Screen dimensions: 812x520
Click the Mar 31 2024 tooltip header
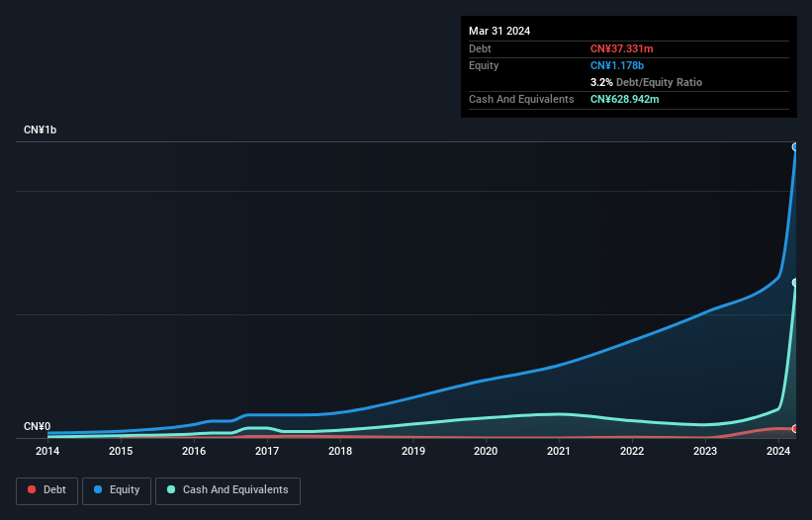click(x=499, y=31)
